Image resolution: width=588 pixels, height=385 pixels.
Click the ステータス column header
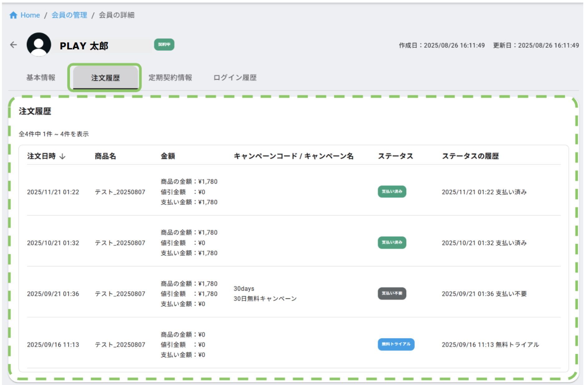tap(396, 156)
